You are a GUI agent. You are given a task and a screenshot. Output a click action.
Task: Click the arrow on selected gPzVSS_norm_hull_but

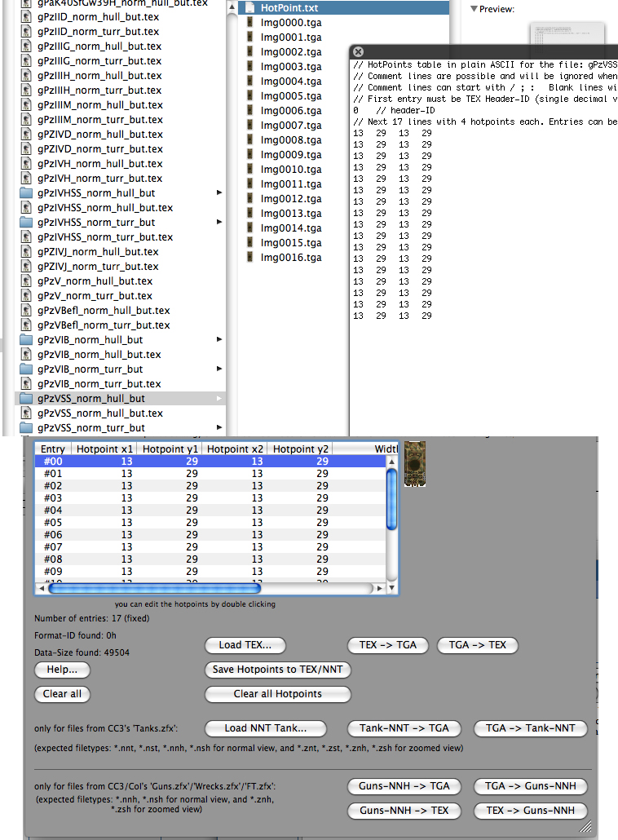(x=219, y=398)
